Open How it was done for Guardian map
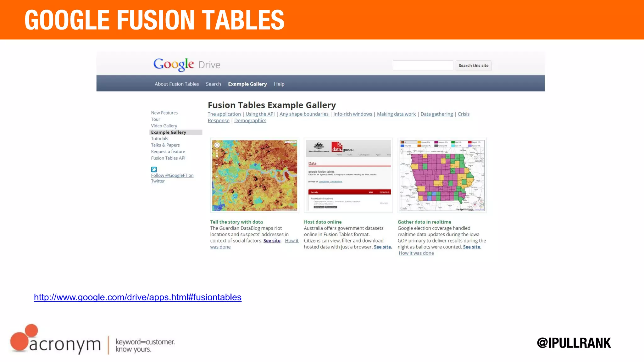Viewport: 644px width, 362px height. coord(291,241)
